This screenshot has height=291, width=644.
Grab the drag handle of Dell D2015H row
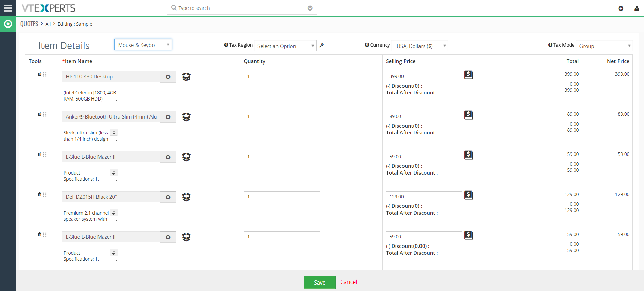[45, 195]
